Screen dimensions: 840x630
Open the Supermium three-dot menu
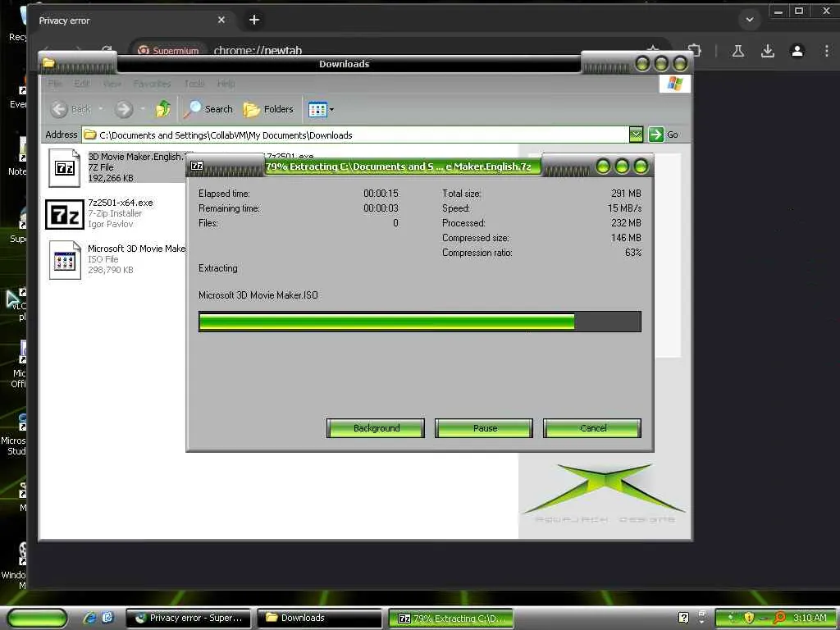pos(827,51)
